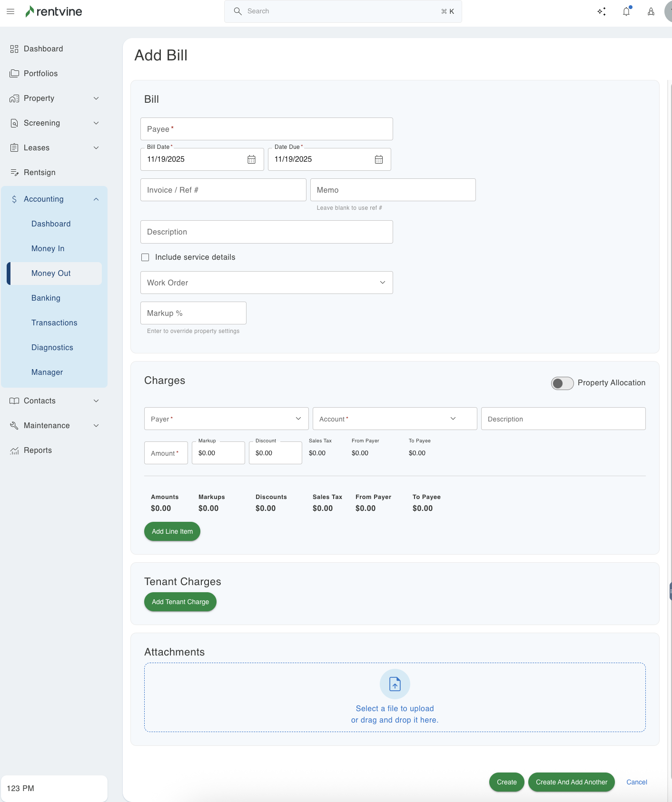The image size is (672, 802).
Task: Click the rocket icon in top bar
Action: click(651, 11)
